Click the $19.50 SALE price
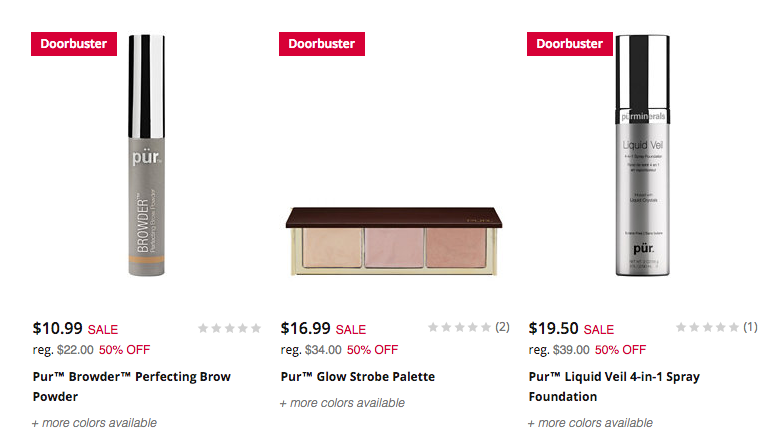 pos(571,329)
